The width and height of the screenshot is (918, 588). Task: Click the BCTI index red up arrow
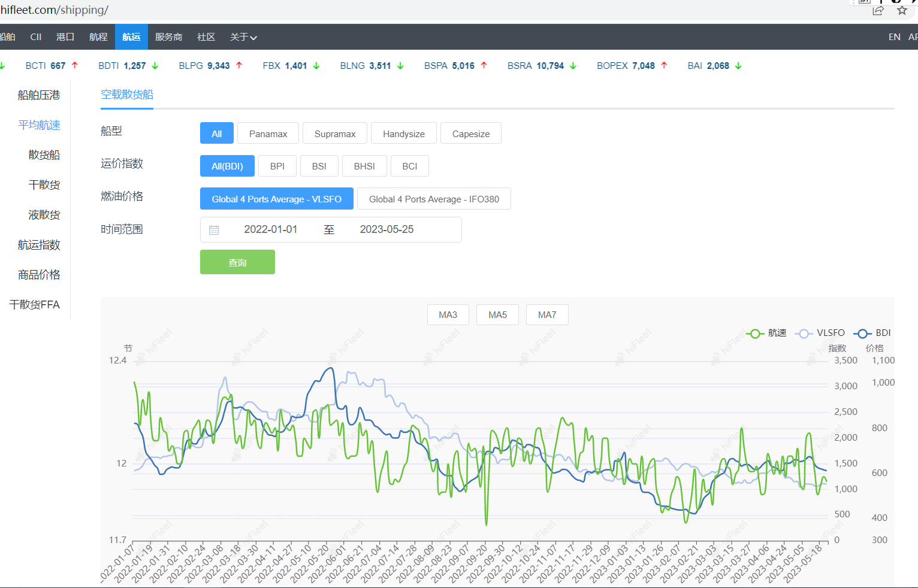point(75,65)
